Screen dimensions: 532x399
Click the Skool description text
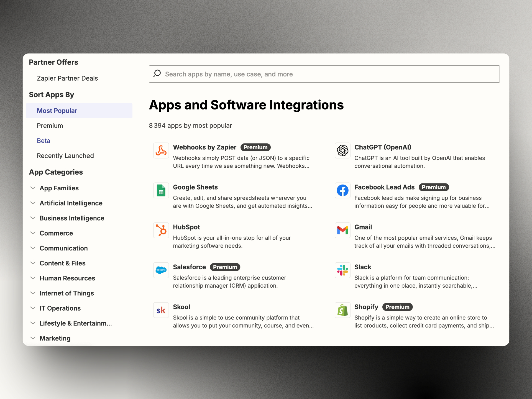coord(243,321)
